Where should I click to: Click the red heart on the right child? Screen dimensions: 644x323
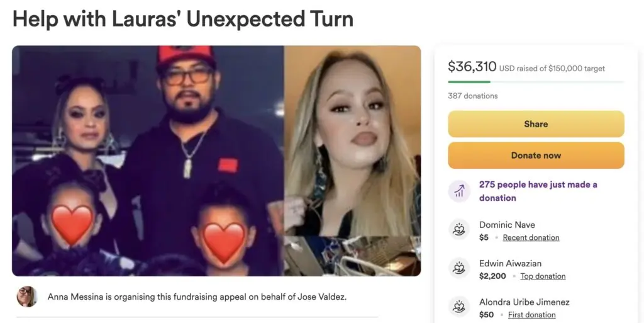pos(224,242)
